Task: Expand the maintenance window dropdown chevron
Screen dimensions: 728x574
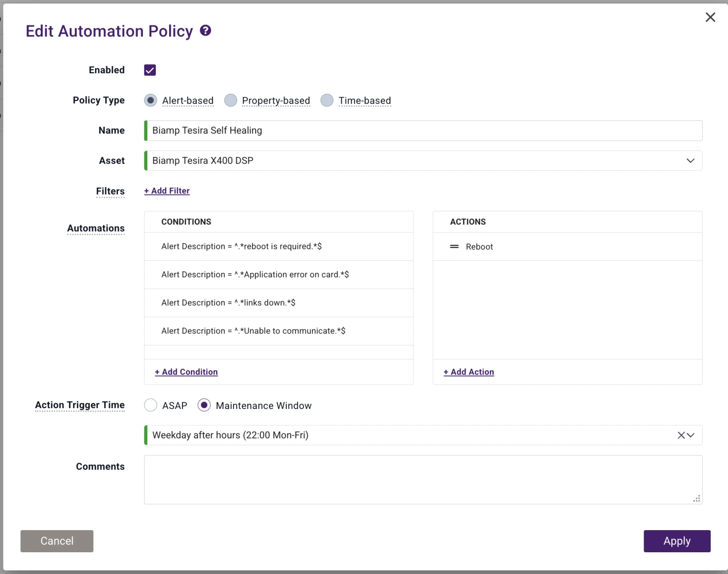Action: [691, 435]
